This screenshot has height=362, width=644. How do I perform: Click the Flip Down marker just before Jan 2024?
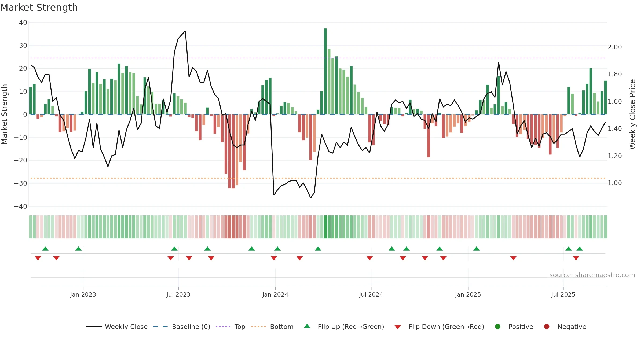[x=274, y=258]
